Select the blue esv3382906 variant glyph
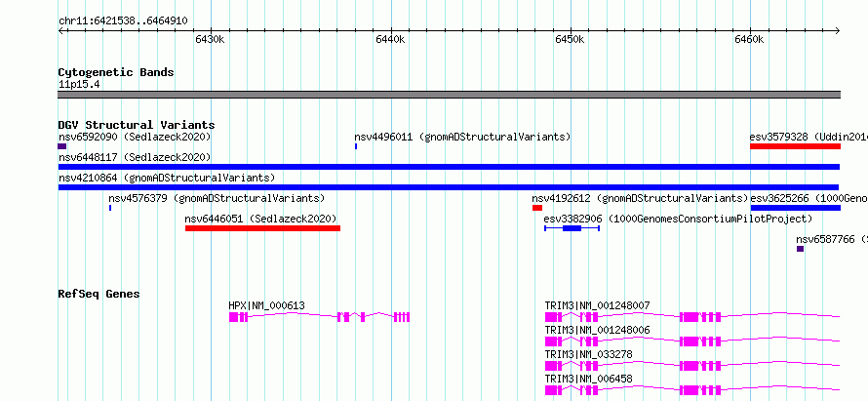 coord(572,228)
